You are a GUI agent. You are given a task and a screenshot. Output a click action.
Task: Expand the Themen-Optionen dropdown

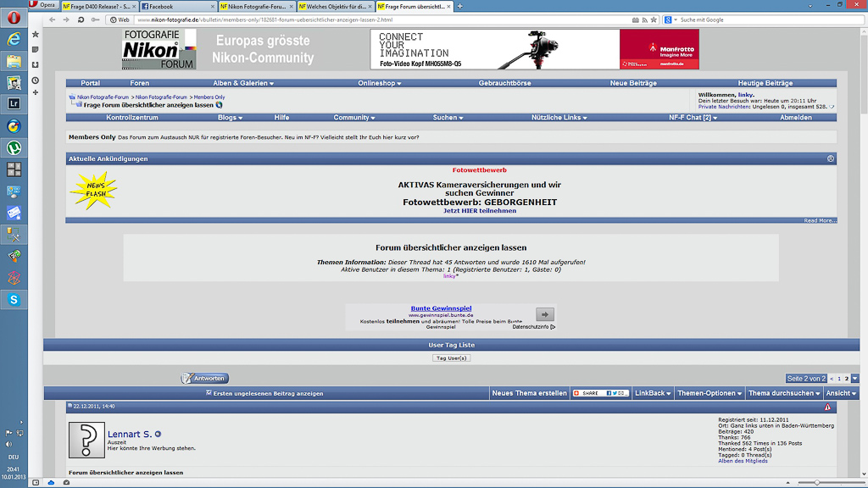point(709,393)
